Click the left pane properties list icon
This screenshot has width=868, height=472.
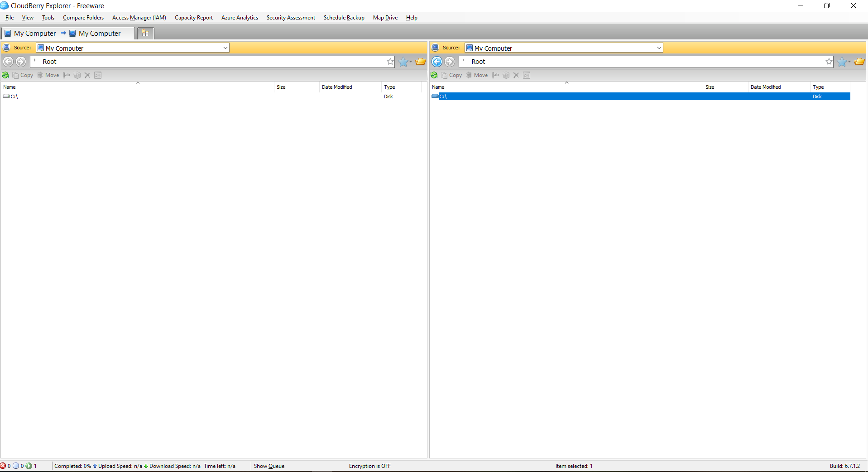(x=98, y=75)
